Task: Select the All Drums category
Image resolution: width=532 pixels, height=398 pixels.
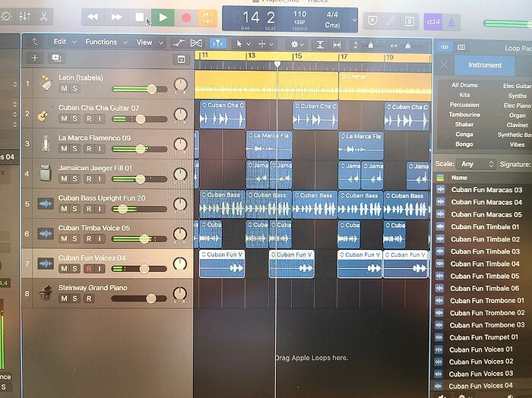Action: click(x=464, y=85)
